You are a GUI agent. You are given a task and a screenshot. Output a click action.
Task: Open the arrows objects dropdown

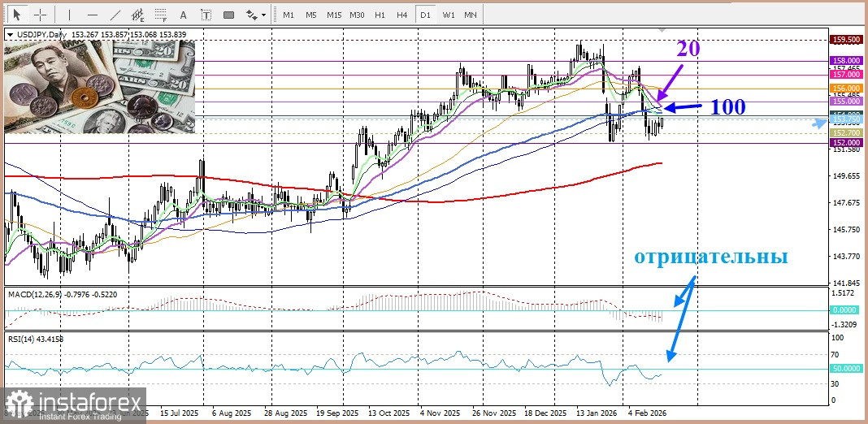[256, 15]
